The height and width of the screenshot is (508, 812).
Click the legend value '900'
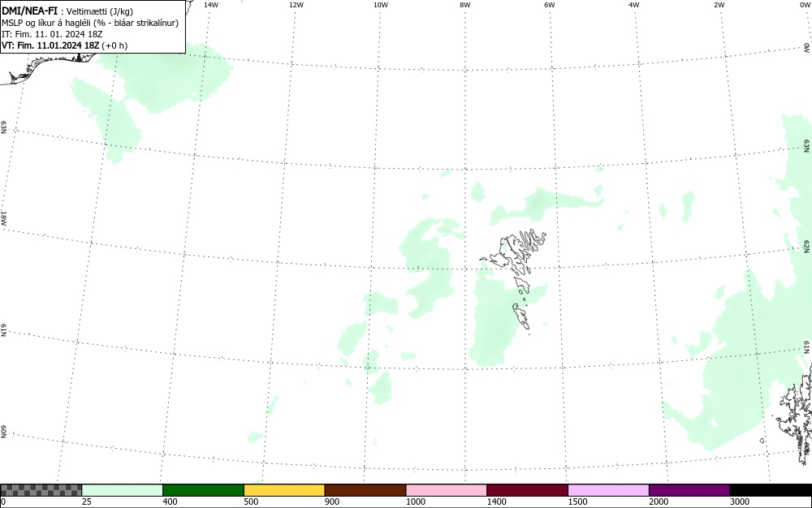point(332,502)
